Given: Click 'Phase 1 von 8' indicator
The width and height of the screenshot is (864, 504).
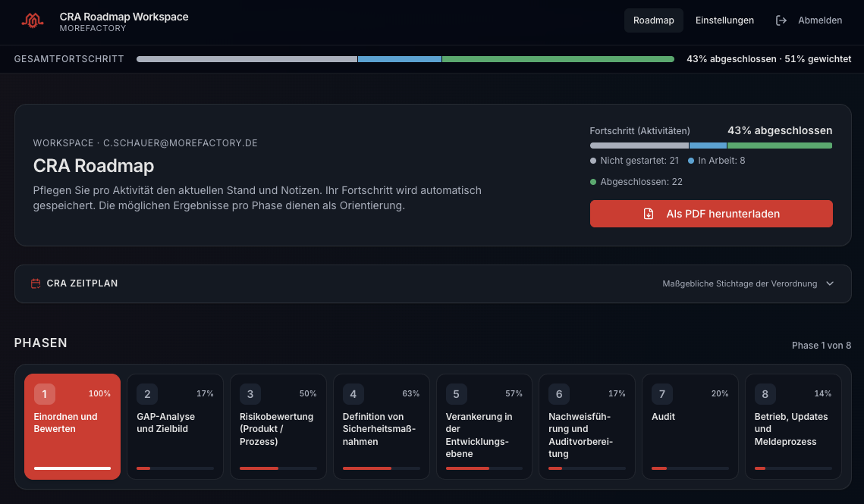Looking at the screenshot, I should (x=821, y=346).
